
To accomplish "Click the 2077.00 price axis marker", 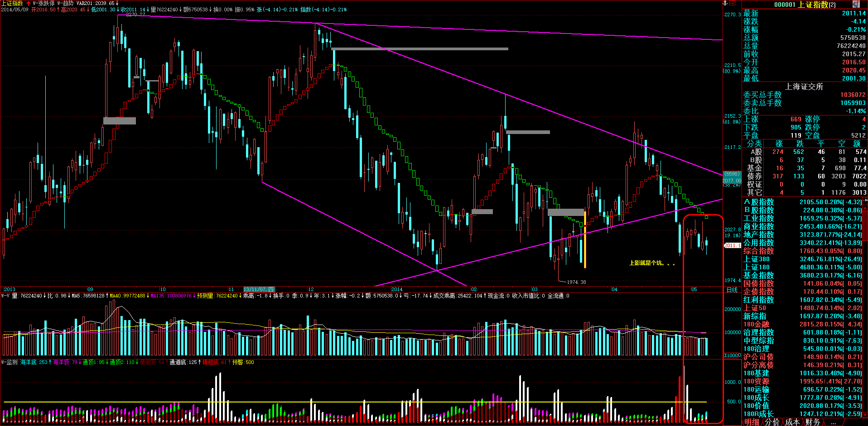I will pos(732,180).
